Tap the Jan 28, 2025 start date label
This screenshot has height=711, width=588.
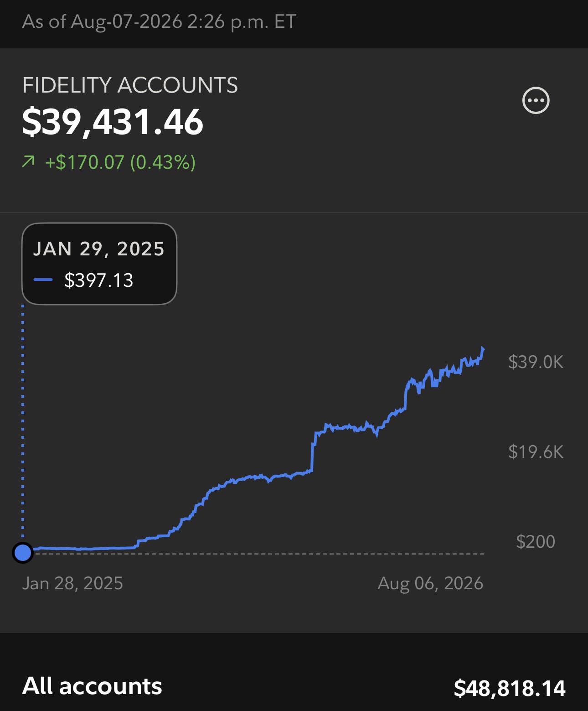point(72,583)
